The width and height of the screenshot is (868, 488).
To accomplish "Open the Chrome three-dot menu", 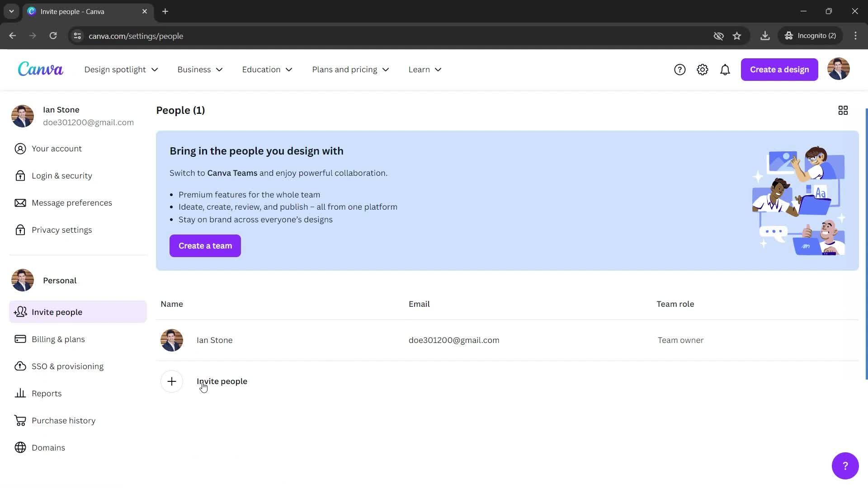I will point(855,36).
